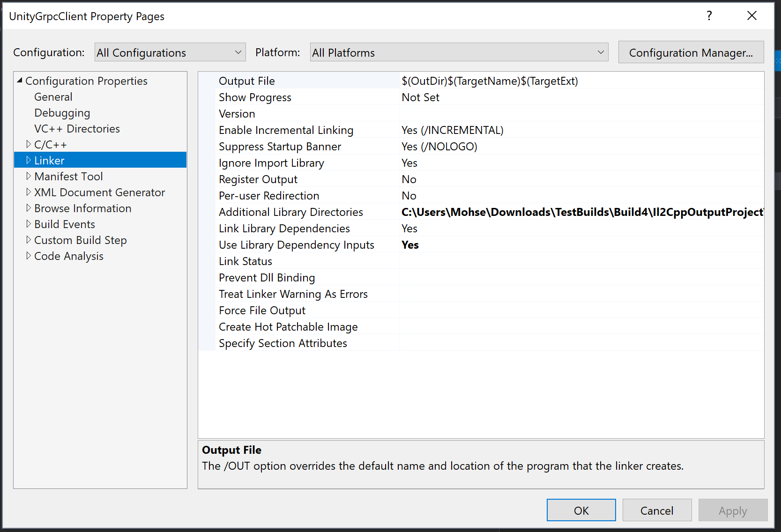
Task: Collapse the Configuration Properties node
Action: click(x=20, y=80)
